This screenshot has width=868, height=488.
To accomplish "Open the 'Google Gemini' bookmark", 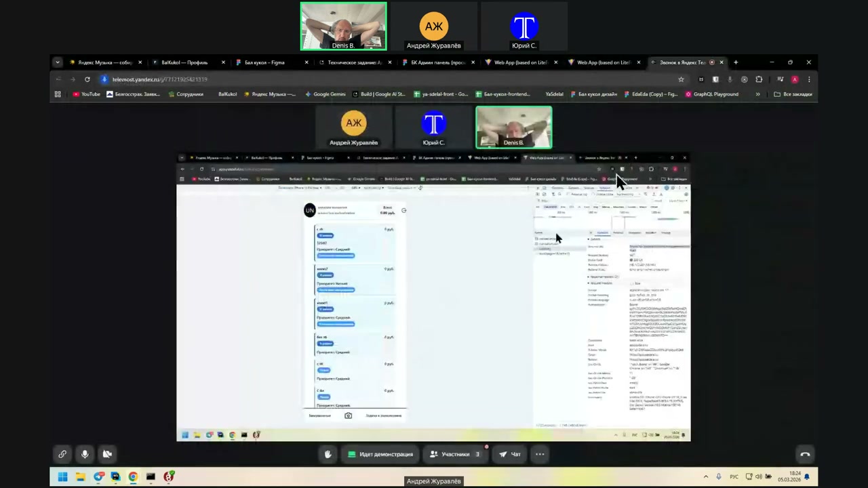I will coord(325,94).
